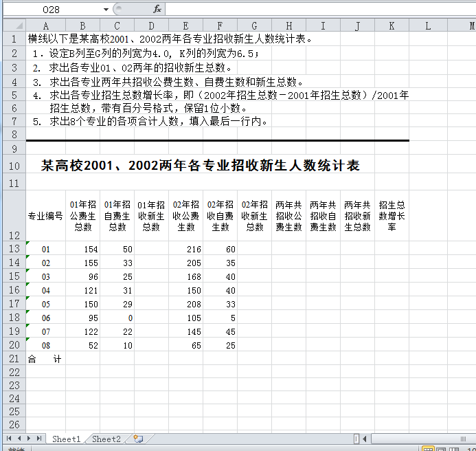The image size is (476, 451).
Task: Select column A header
Action: tap(45, 26)
